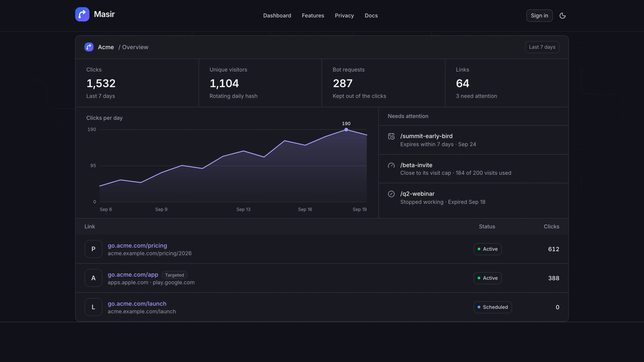Open go.acme.com/pricing link
Screen dimensions: 644x362
click(137, 246)
